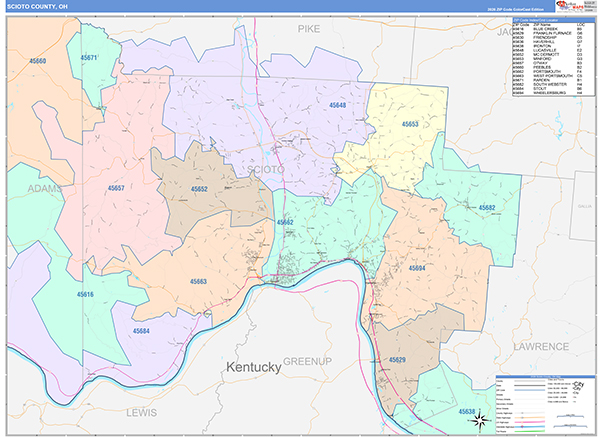
Task: Select ZIP code label 45648
Action: (x=338, y=105)
